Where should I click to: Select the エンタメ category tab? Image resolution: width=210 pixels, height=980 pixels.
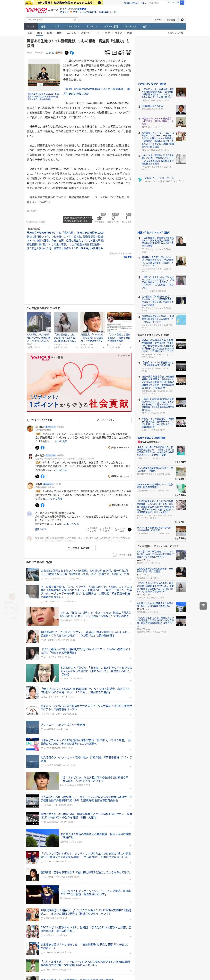(x=71, y=33)
